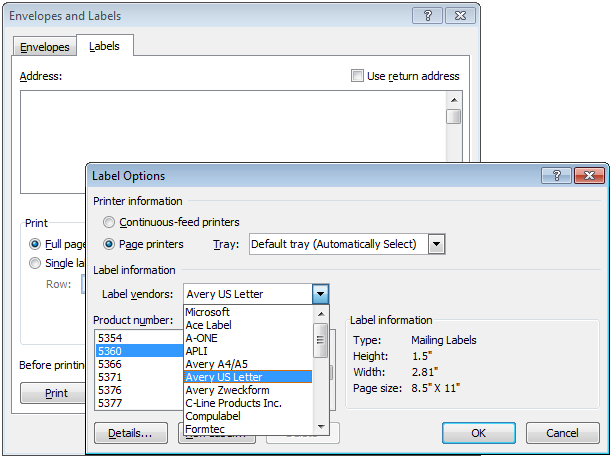Click the Default tray selection field

tap(338, 244)
